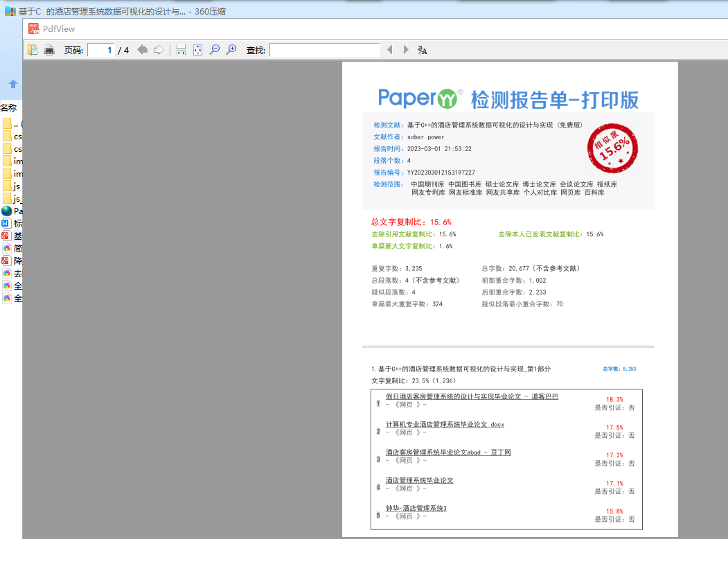Viewport: 728px width, 571px height.
Task: Open link 酒店客房管理系统毕业论文abqd - 豆丁网
Action: [448, 452]
